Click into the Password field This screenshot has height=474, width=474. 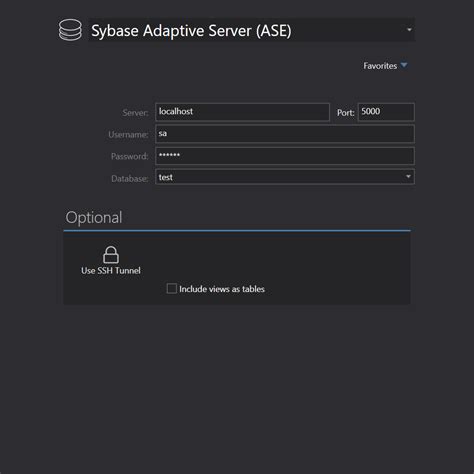(x=285, y=156)
